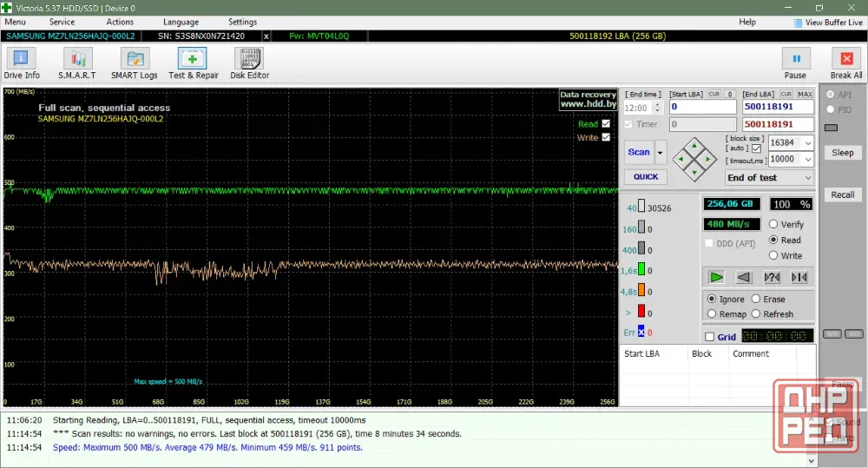Click the Start LBA input field
Viewport: 868px width, 468px height.
click(702, 107)
